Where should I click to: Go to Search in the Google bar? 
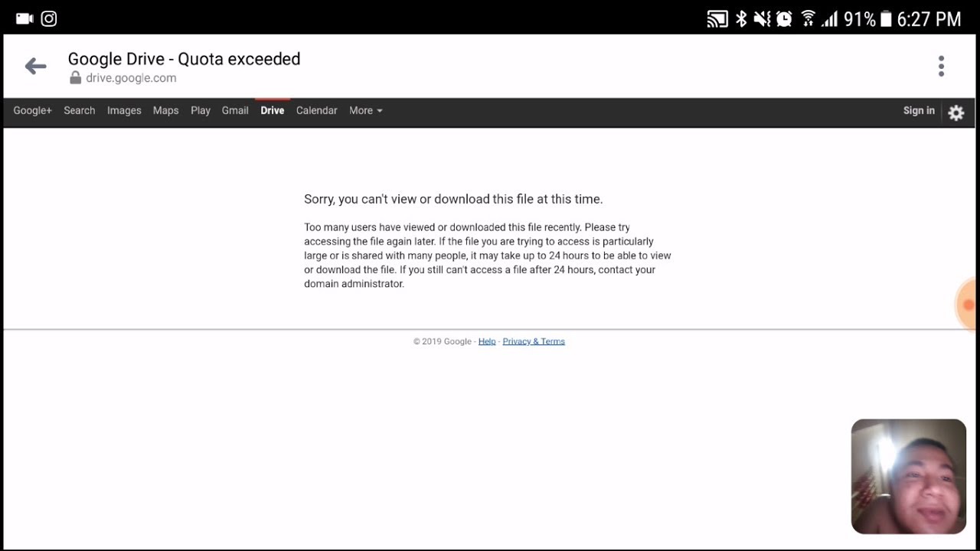coord(80,110)
